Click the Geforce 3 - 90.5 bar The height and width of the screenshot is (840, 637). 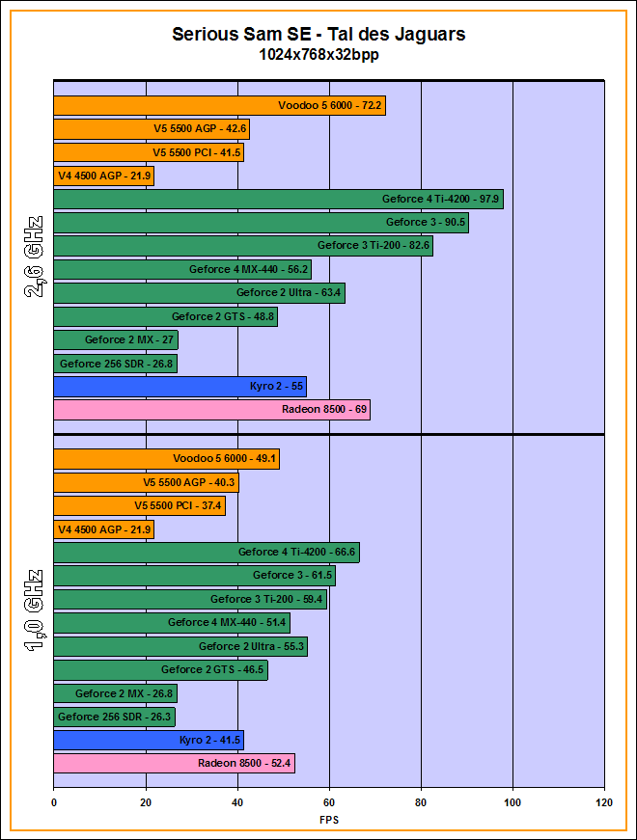261,223
